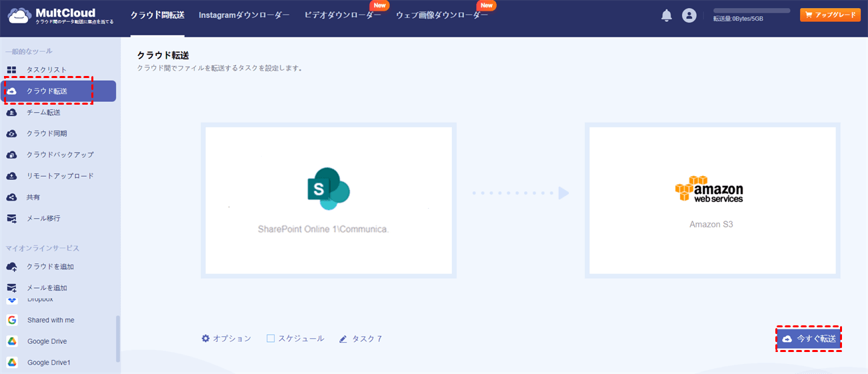Click the 共有 share icon
The image size is (868, 374).
[x=11, y=197]
